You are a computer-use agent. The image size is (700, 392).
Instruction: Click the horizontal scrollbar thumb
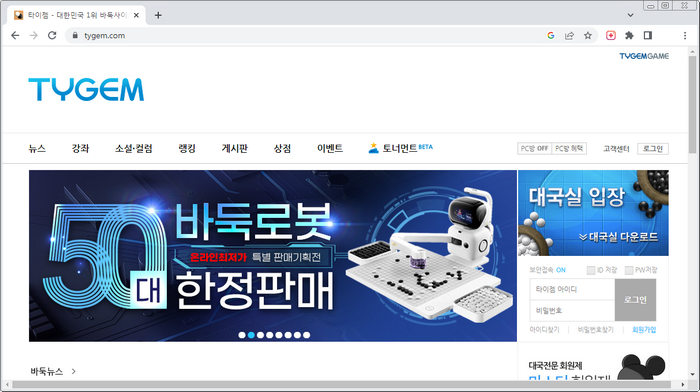[x=342, y=384]
